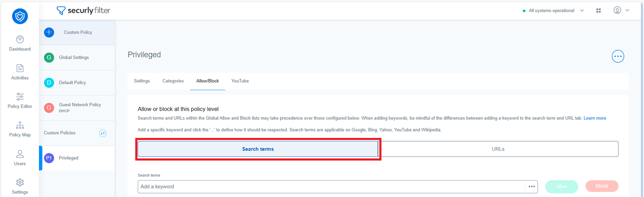Open Privileged policy options ellipsis
The height and width of the screenshot is (197, 644).
coord(618,56)
